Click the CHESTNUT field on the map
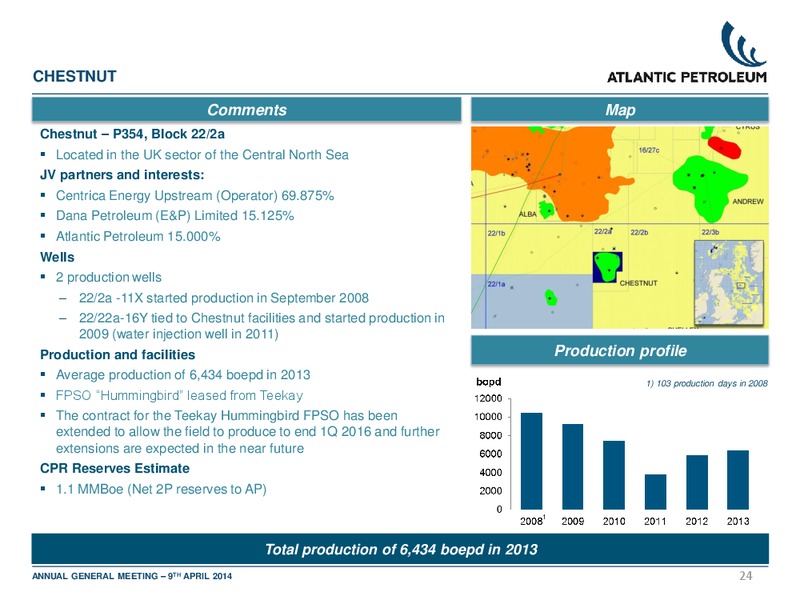800x600 pixels. (x=607, y=267)
